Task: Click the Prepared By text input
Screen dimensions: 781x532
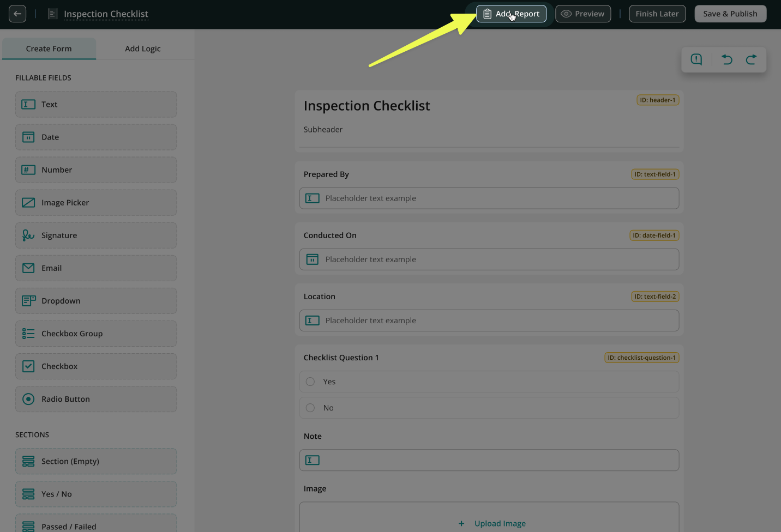Action: pyautogui.click(x=489, y=198)
